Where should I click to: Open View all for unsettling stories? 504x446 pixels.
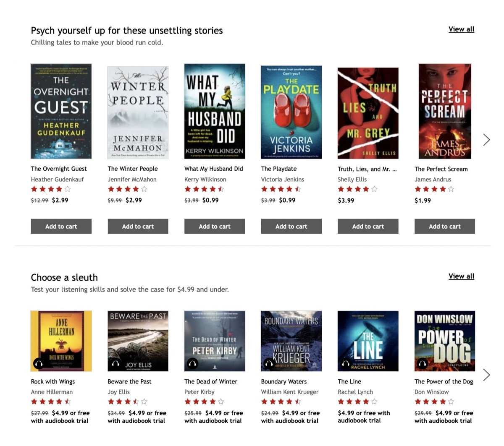[x=461, y=29]
